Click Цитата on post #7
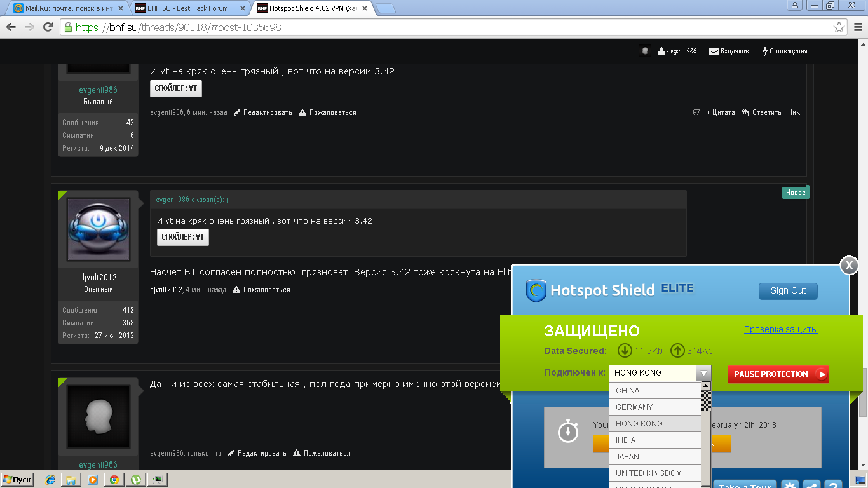Screen dimensions: 868x488 (x=721, y=112)
